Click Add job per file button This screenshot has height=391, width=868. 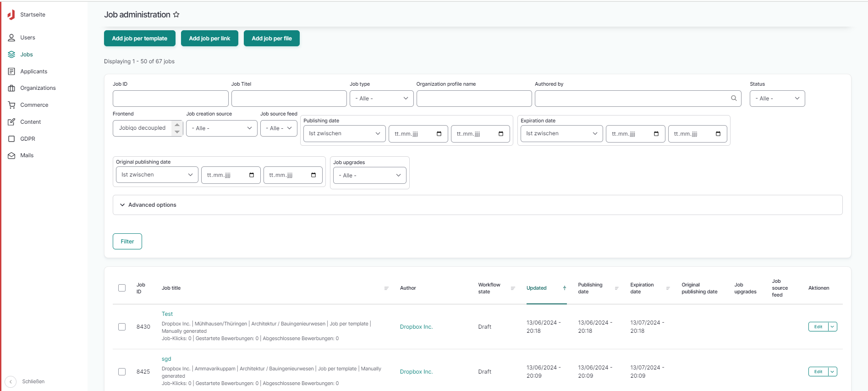[x=272, y=39]
